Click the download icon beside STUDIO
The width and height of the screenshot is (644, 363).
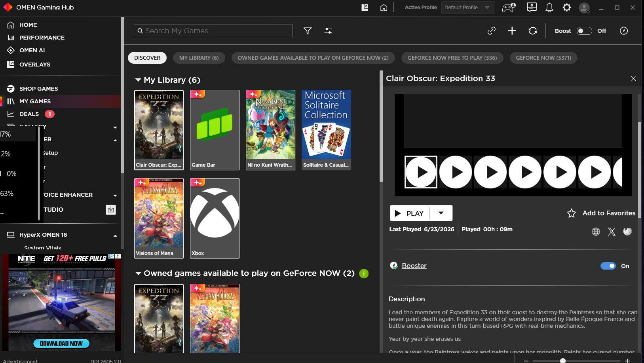(111, 210)
